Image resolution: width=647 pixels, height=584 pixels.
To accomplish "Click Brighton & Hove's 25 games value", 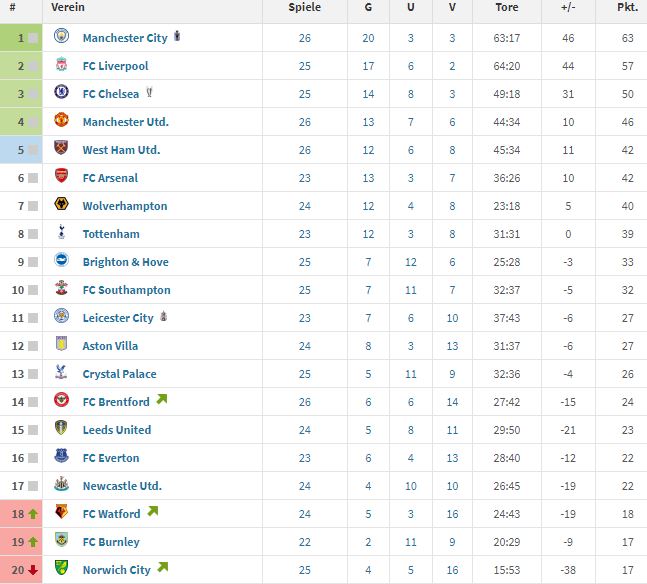I will point(305,262).
